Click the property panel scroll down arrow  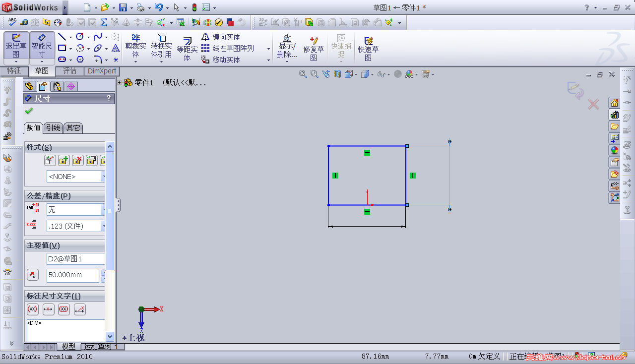[110, 337]
